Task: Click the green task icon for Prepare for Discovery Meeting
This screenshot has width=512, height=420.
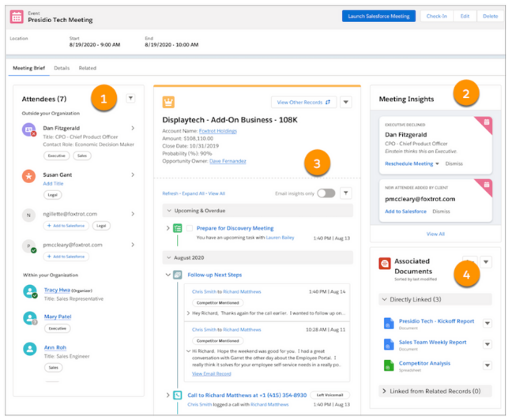Action: point(177,228)
